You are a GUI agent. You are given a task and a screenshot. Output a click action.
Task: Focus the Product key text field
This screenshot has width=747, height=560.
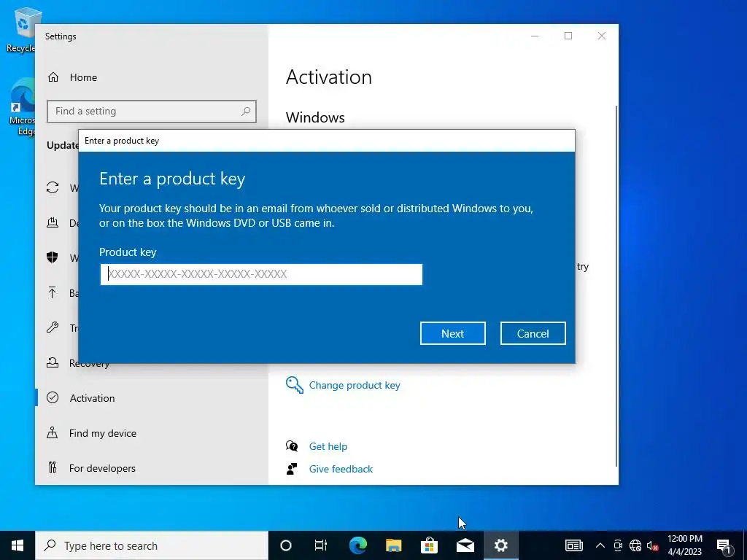click(x=261, y=274)
